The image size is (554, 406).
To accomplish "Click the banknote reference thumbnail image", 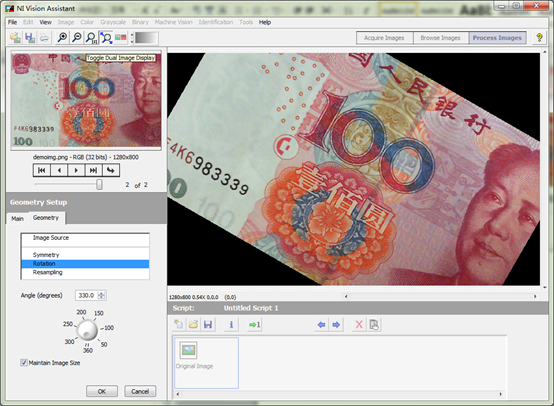I will 86,100.
